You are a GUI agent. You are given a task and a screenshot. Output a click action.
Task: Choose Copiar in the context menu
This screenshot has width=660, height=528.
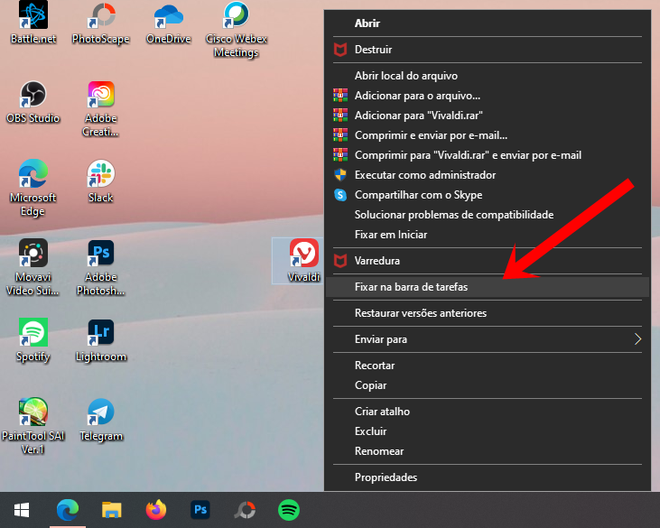487,385
